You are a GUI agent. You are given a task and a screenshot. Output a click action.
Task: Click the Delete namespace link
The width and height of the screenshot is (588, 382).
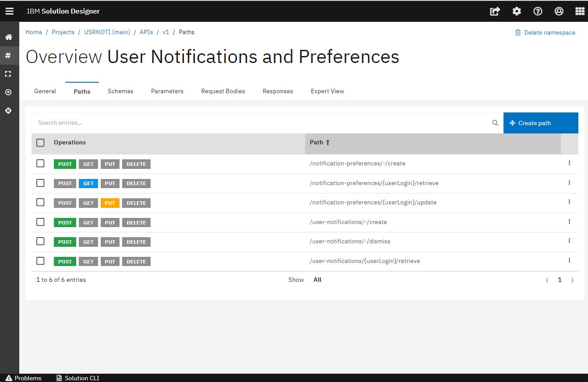pyautogui.click(x=545, y=32)
